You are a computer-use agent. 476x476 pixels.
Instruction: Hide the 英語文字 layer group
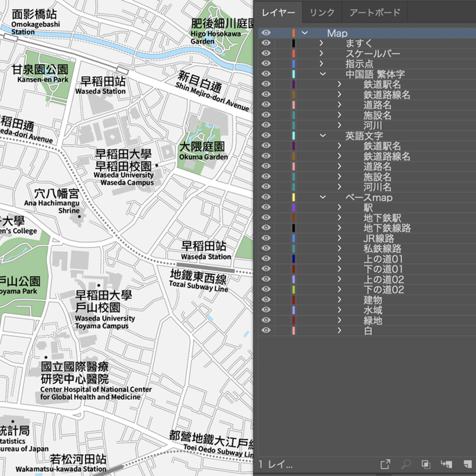pyautogui.click(x=266, y=136)
